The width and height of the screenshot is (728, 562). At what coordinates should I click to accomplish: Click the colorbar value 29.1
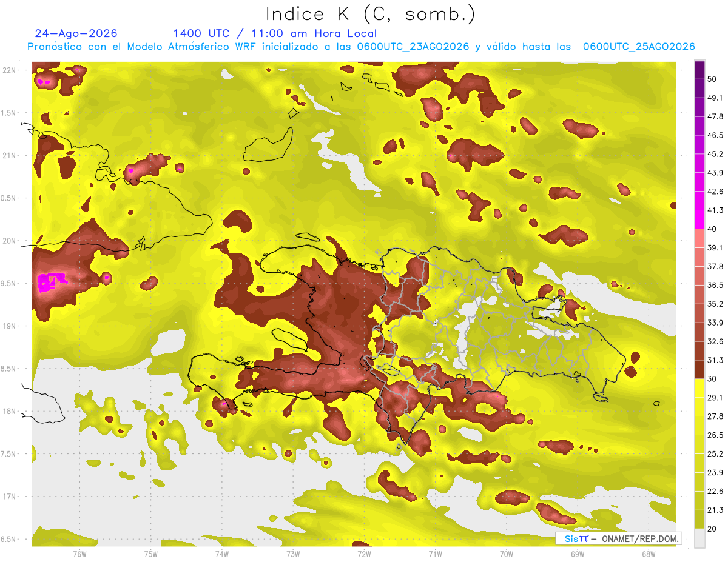click(x=715, y=398)
